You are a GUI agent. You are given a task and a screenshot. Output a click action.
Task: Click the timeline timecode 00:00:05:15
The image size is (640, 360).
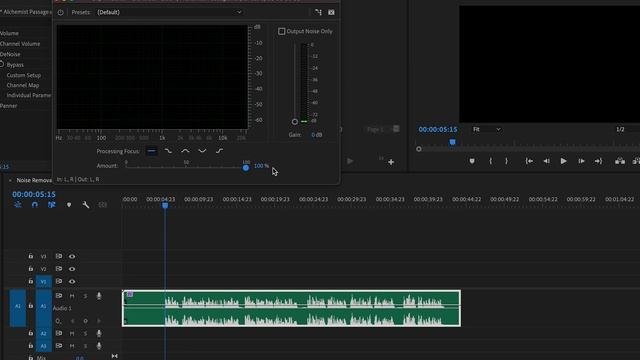pos(33,195)
